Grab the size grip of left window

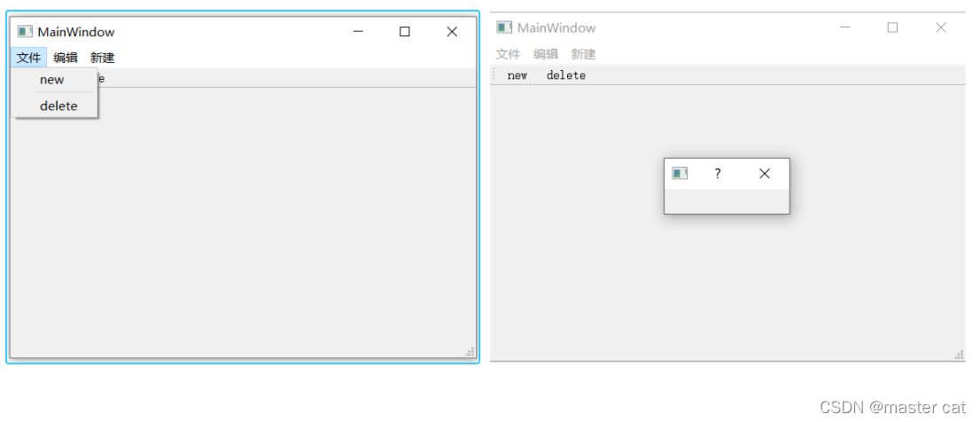coord(470,352)
